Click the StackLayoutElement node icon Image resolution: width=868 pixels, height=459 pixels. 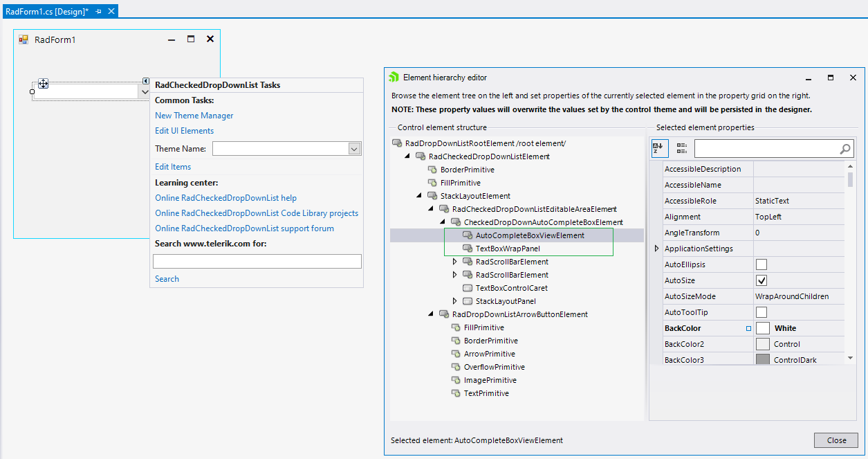tap(432, 196)
